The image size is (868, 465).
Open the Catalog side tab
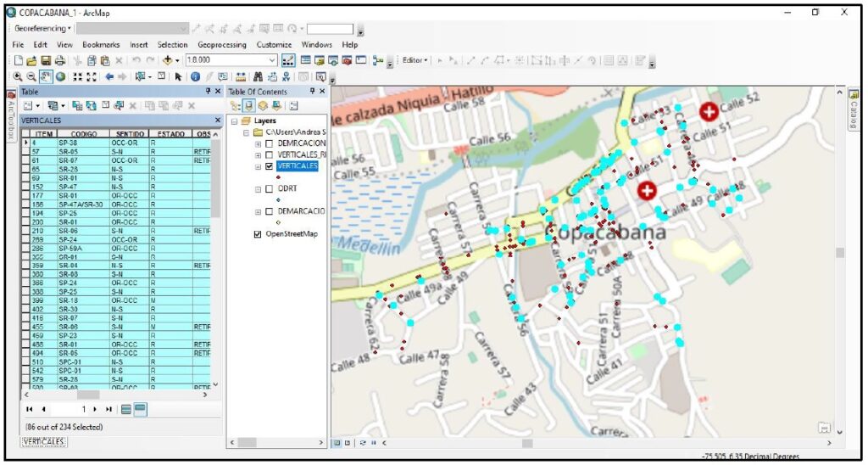click(x=854, y=109)
